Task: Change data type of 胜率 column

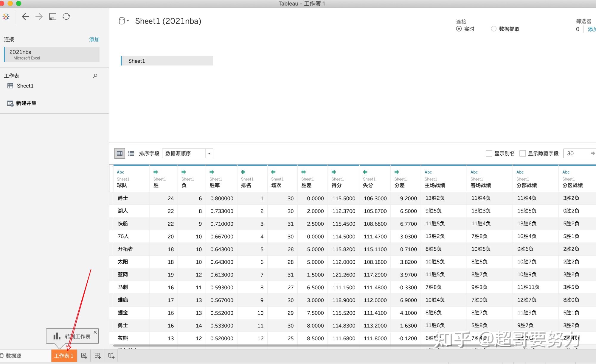Action: pyautogui.click(x=212, y=172)
